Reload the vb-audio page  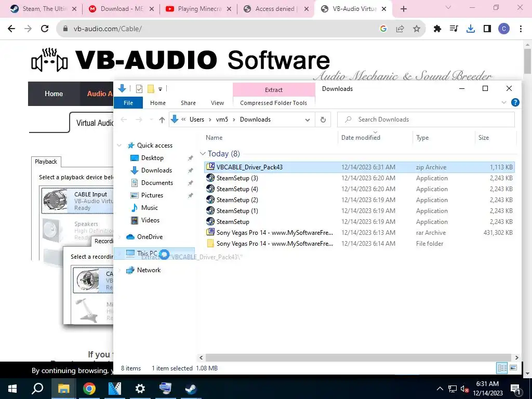pyautogui.click(x=45, y=29)
